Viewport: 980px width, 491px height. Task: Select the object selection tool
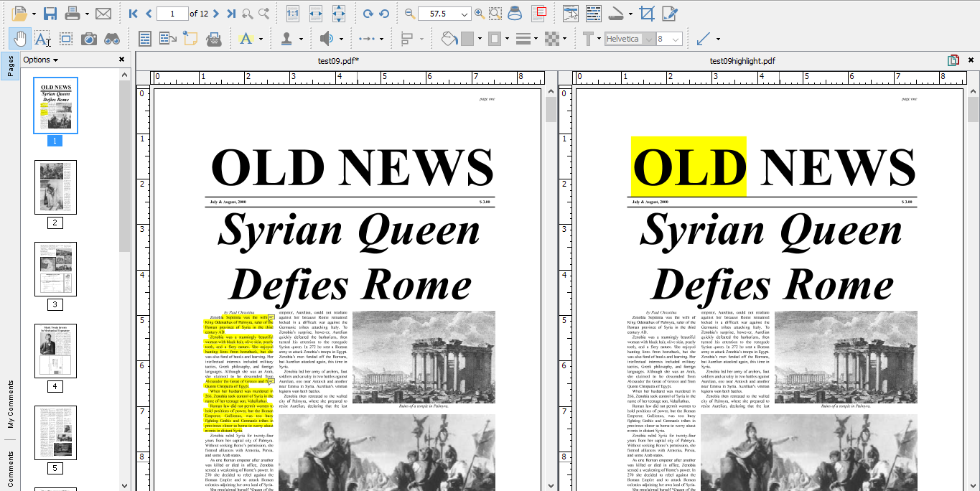click(66, 38)
